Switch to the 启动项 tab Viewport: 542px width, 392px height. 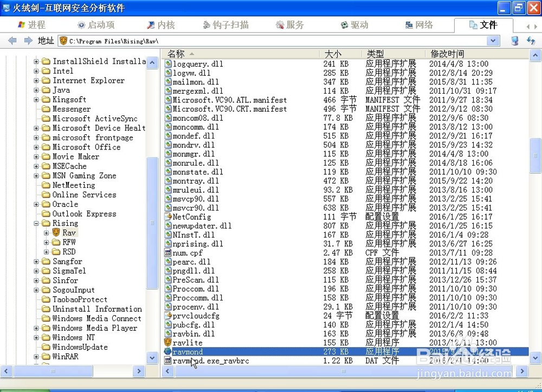coord(97,25)
